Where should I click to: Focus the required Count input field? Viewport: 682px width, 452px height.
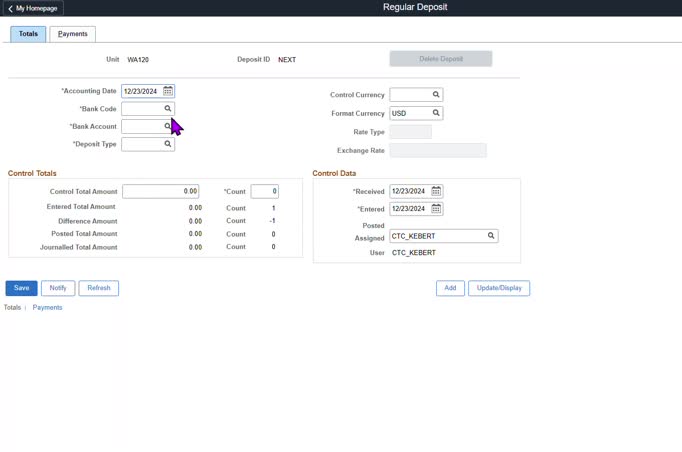coord(264,191)
